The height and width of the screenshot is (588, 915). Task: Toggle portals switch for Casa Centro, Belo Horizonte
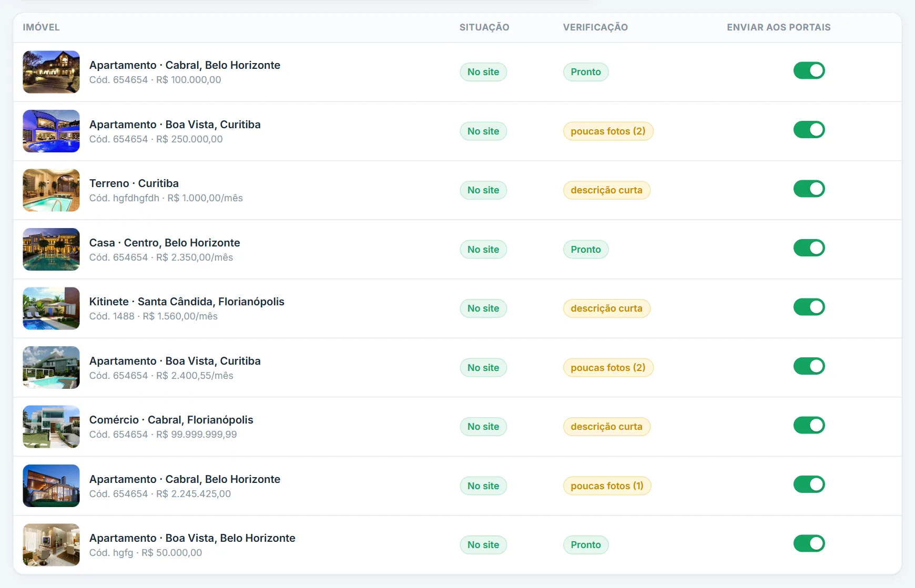(x=809, y=248)
